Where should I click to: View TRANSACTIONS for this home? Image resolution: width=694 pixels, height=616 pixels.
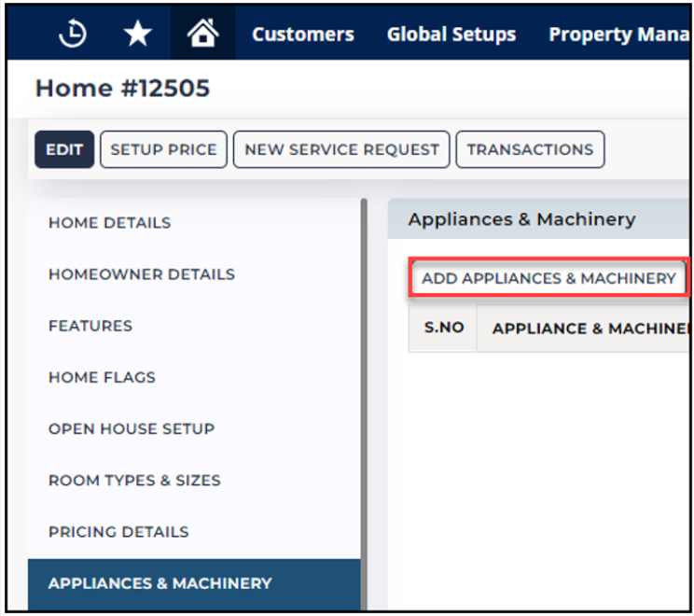click(530, 149)
